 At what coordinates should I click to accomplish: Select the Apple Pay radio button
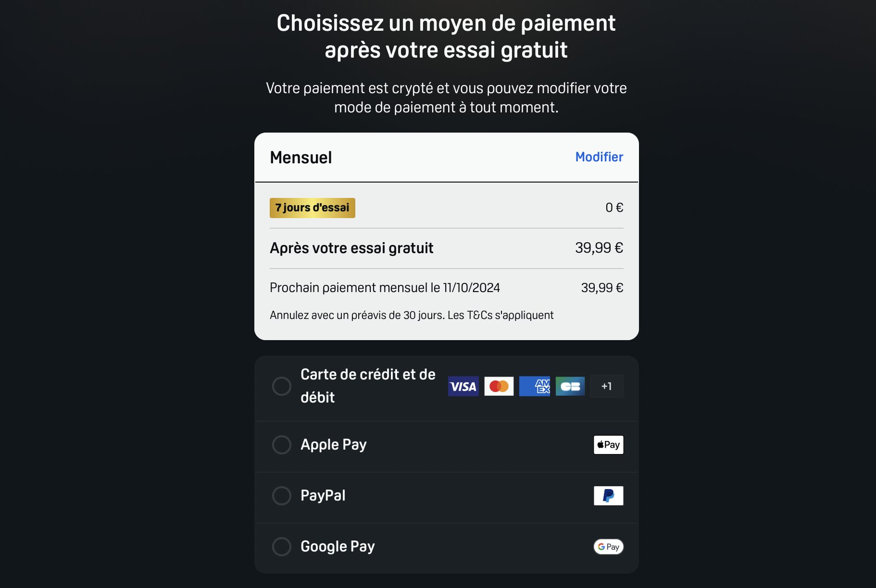pyautogui.click(x=282, y=445)
